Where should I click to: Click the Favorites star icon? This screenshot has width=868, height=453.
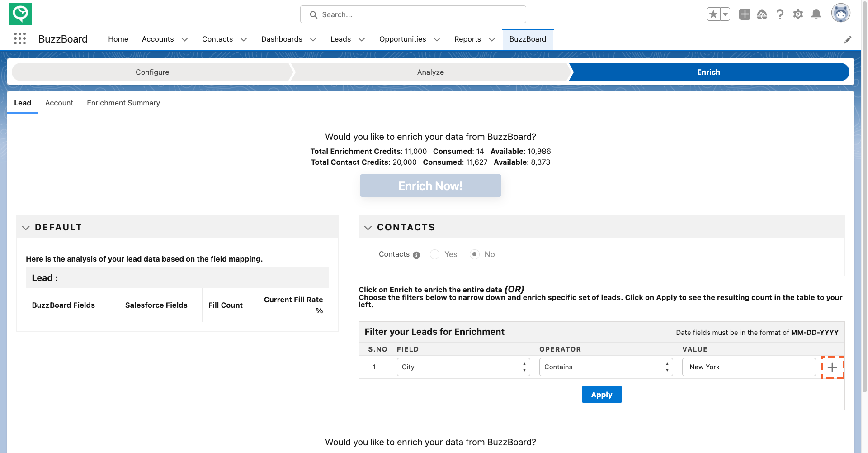coord(713,14)
